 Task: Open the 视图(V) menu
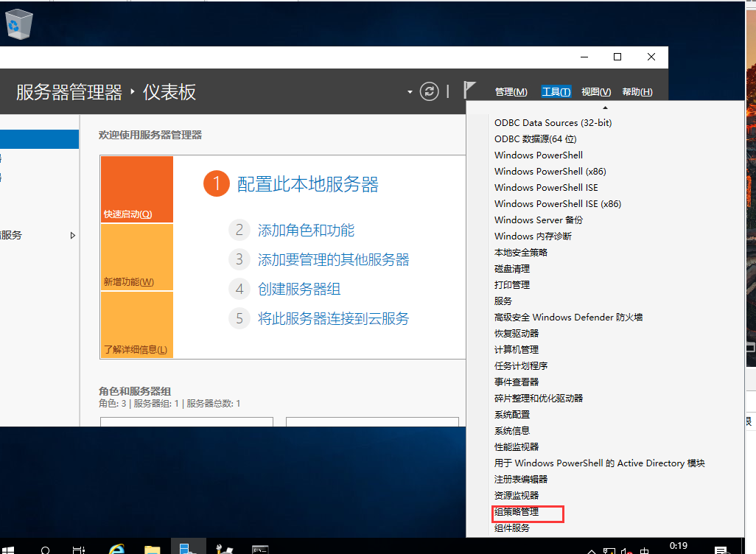tap(596, 91)
